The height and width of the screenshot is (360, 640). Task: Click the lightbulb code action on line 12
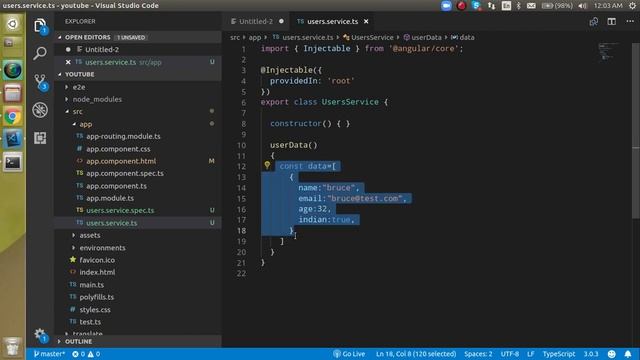coord(267,165)
